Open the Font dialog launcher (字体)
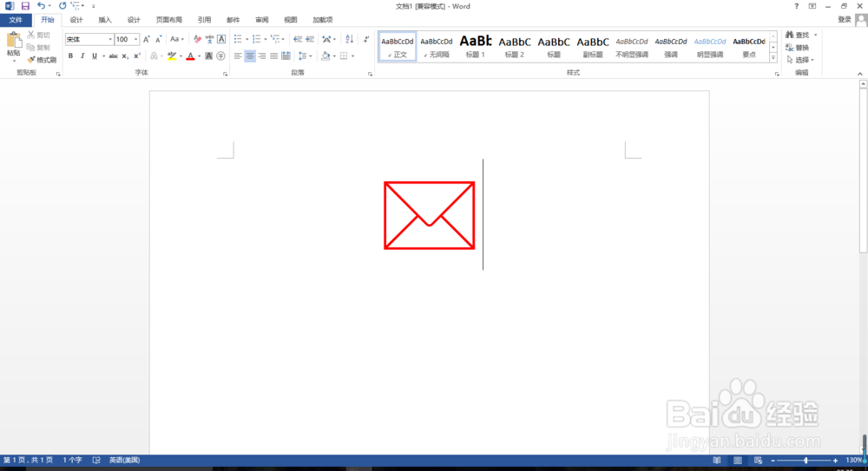The width and height of the screenshot is (868, 471). (x=226, y=75)
